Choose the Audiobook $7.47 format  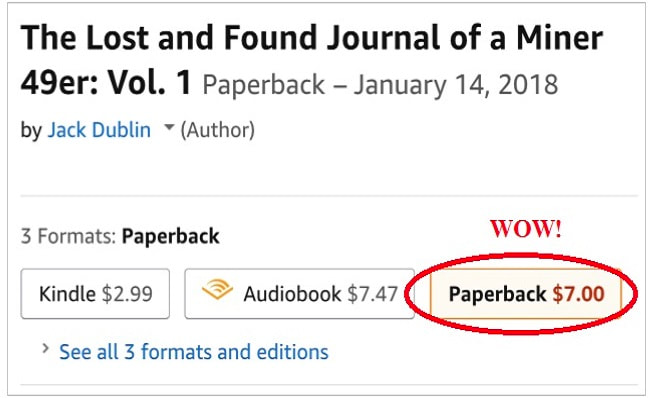(299, 294)
